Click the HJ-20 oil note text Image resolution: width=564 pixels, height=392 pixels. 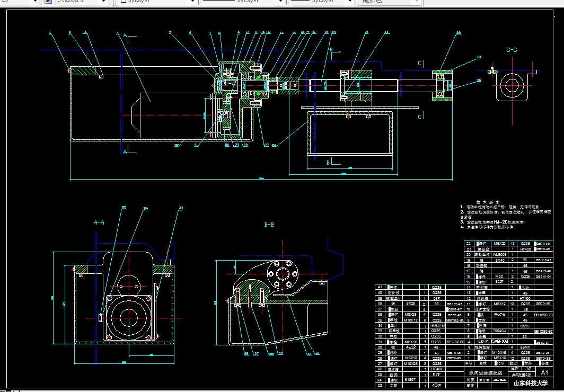500,222
